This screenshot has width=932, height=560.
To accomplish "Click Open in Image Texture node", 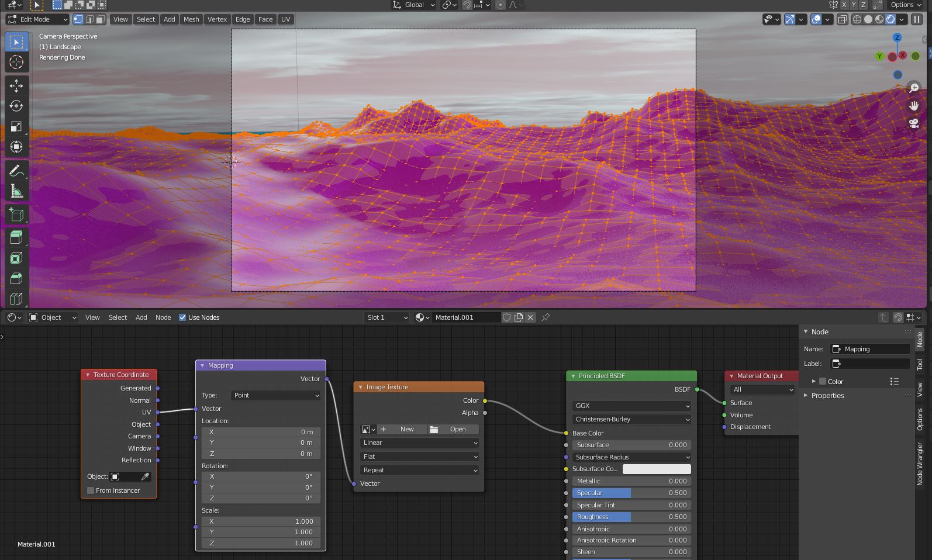I will (x=453, y=429).
